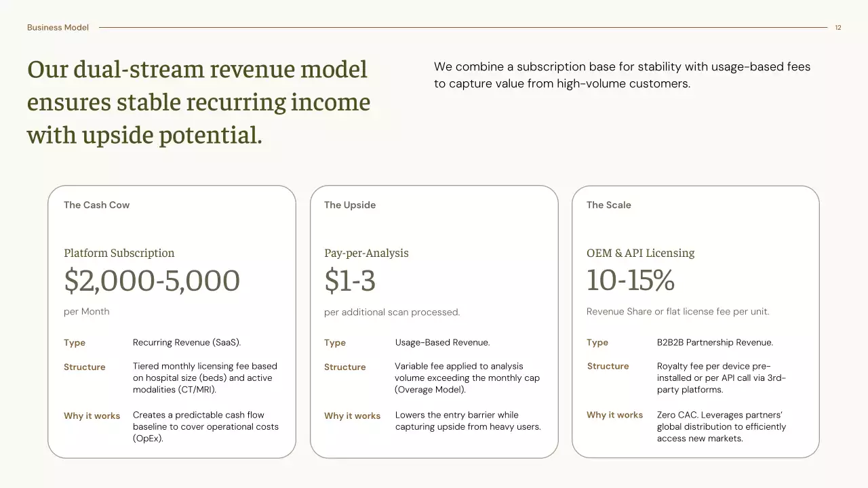Click The Upside card title
This screenshot has width=868, height=488.
pos(349,205)
